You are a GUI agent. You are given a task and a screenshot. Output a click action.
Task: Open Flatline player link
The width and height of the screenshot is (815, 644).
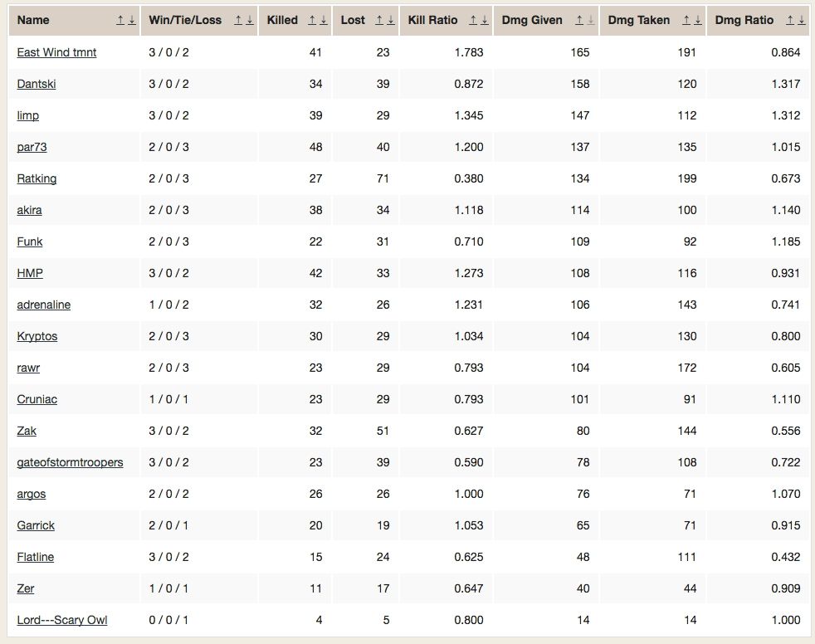[x=36, y=557]
